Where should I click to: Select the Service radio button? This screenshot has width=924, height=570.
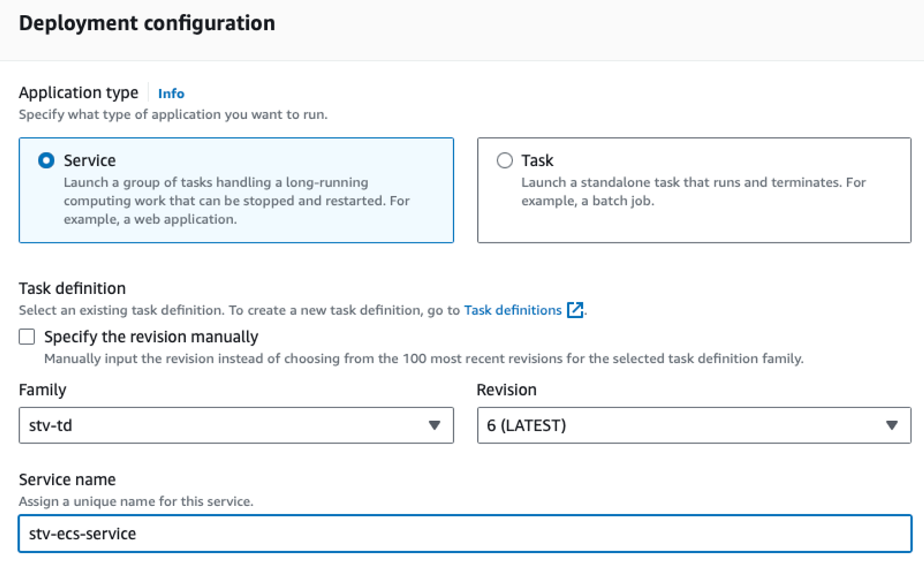pos(46,160)
